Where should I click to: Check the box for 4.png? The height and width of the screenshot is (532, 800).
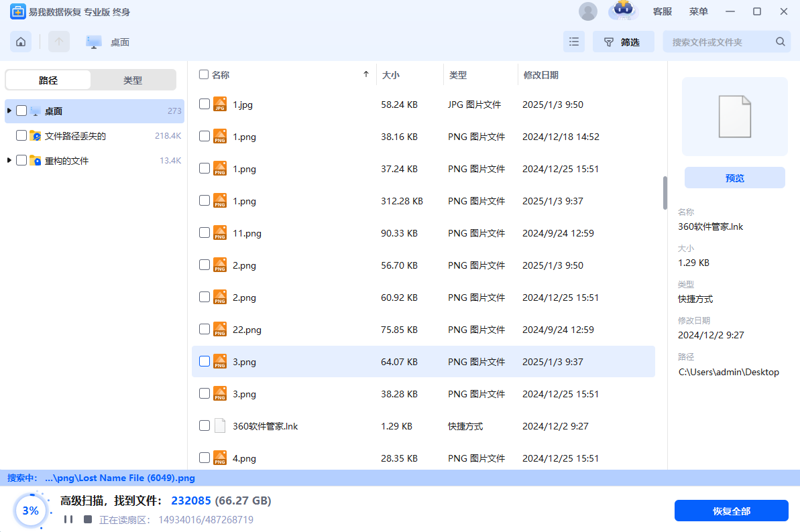204,458
